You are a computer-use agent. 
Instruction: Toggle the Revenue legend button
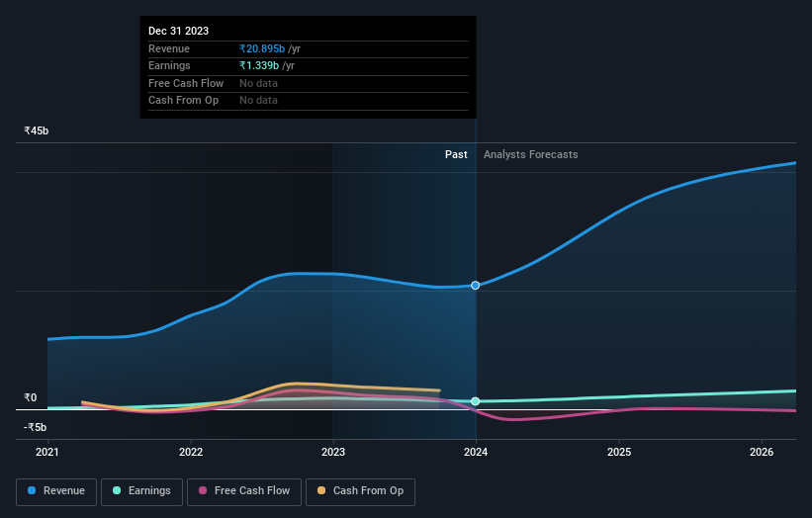56,491
